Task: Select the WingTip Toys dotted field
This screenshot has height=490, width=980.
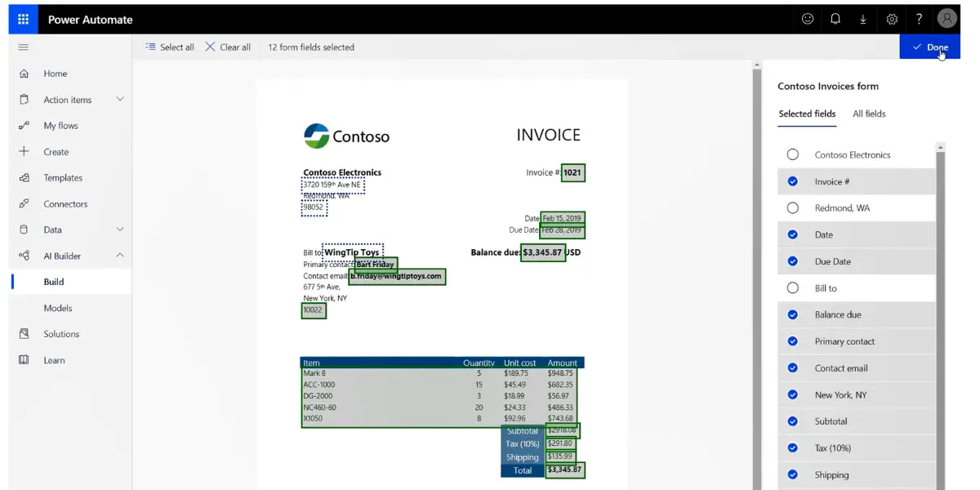Action: point(352,252)
